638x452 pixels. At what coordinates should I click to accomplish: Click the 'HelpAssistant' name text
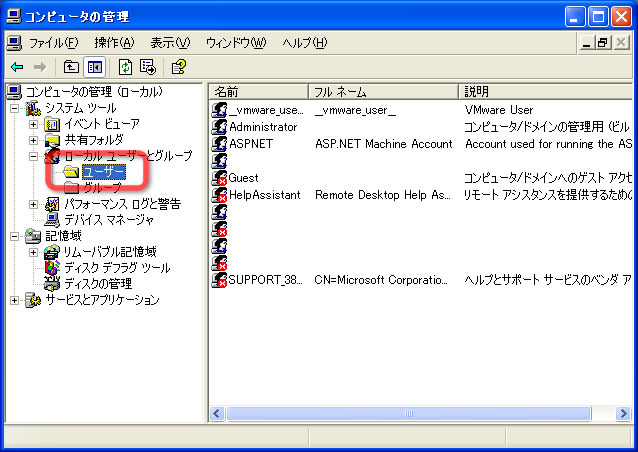pos(264,195)
